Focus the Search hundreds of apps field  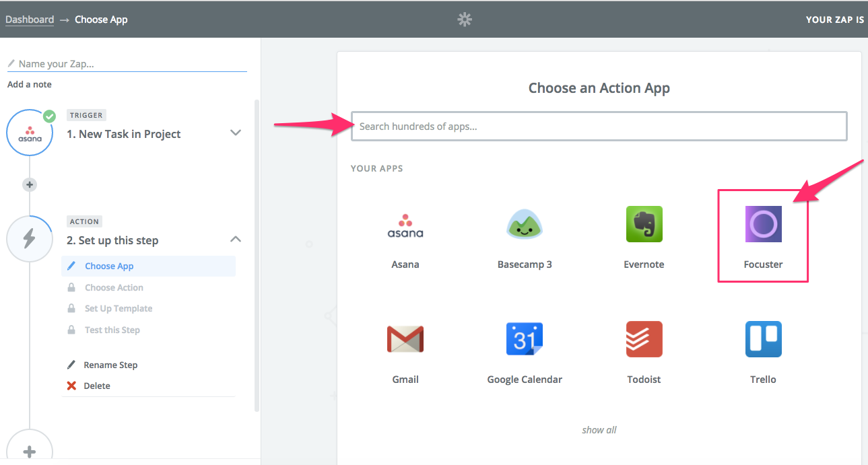coord(599,127)
